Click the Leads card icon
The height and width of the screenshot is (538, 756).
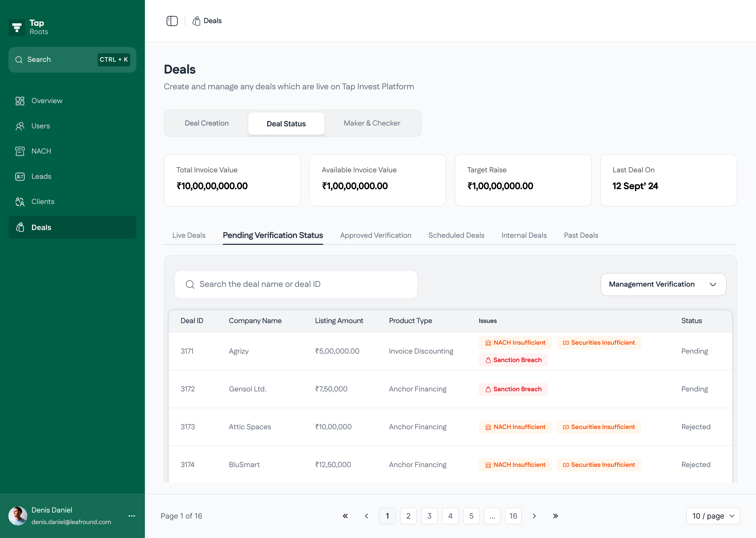click(x=20, y=177)
